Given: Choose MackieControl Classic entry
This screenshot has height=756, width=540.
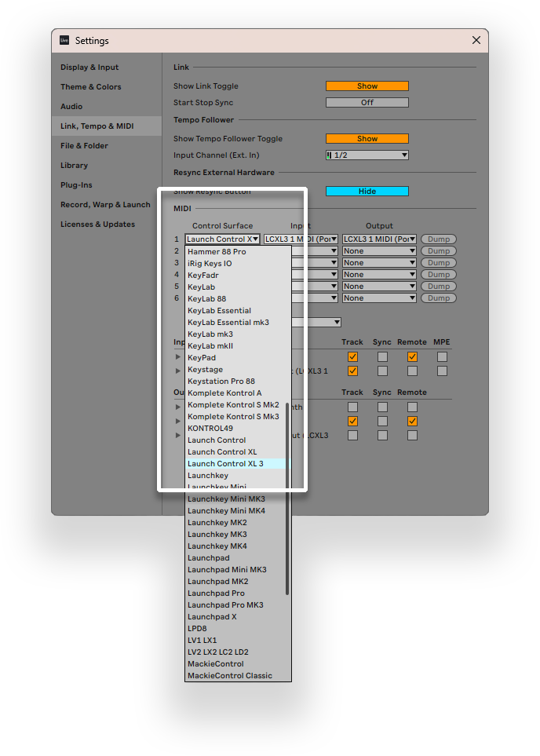Looking at the screenshot, I should point(238,675).
